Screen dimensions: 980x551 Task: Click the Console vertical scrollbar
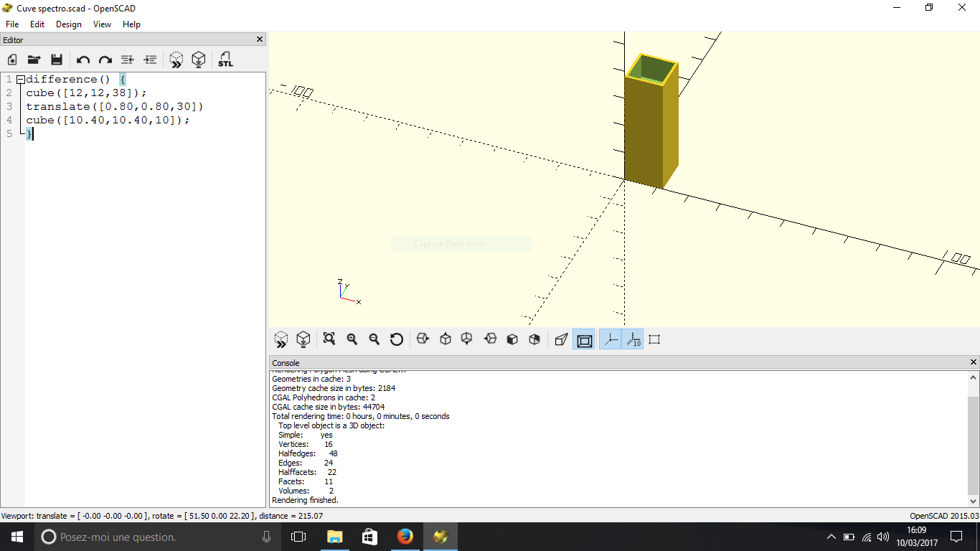[x=974, y=445]
